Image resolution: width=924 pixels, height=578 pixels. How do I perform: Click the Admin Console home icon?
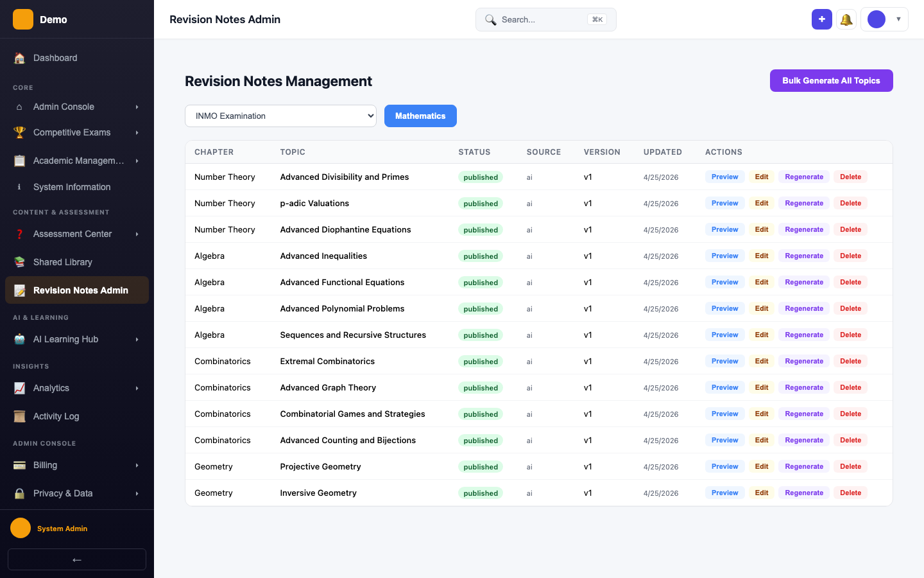[20, 107]
